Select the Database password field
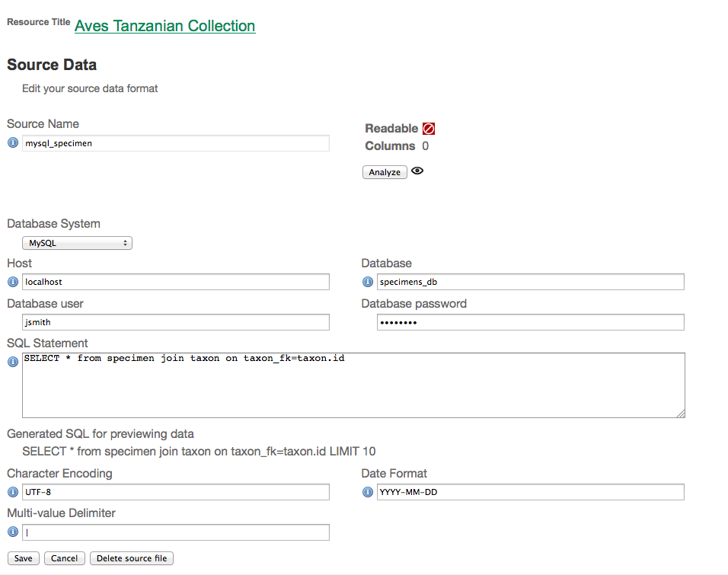 [531, 322]
